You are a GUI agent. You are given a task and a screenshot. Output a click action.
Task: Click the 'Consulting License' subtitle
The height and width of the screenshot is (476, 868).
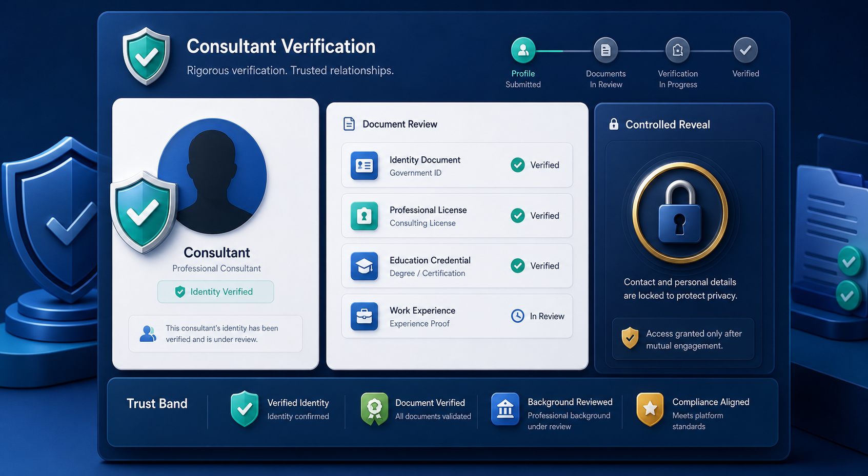[x=422, y=223]
